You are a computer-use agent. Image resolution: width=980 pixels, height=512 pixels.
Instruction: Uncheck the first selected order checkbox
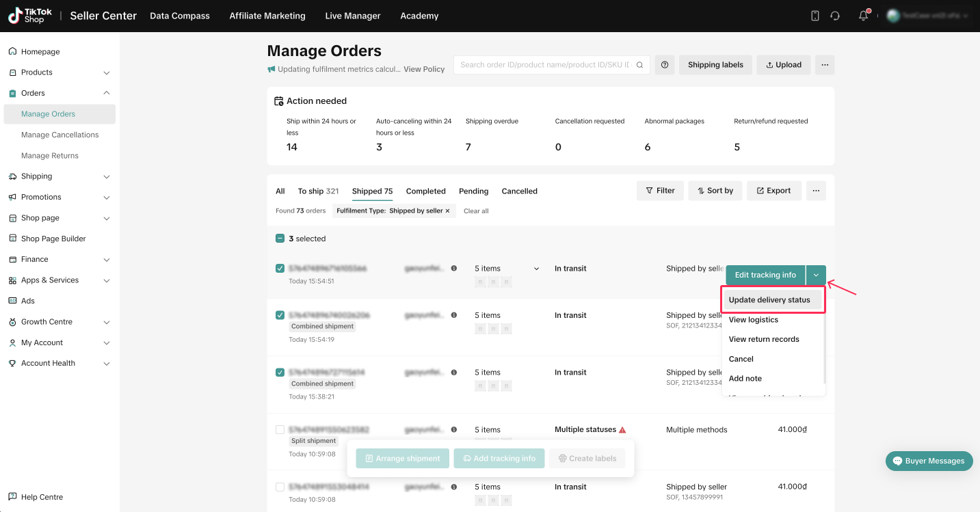point(280,269)
